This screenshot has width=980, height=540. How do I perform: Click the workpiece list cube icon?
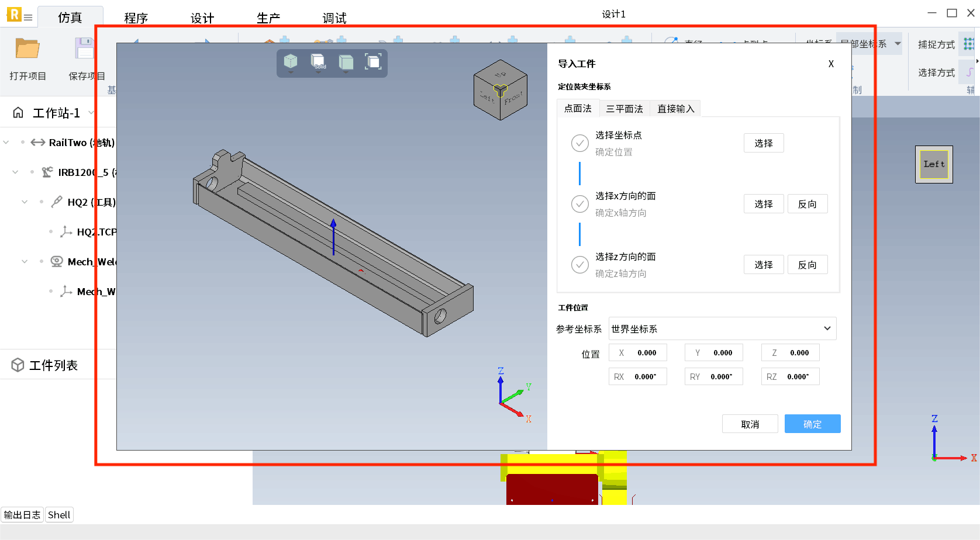point(18,365)
